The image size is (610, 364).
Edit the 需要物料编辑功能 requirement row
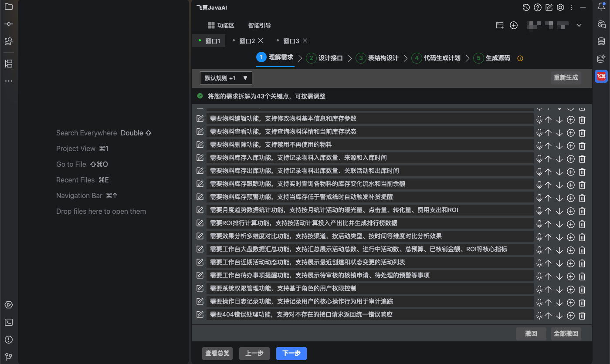tap(200, 118)
